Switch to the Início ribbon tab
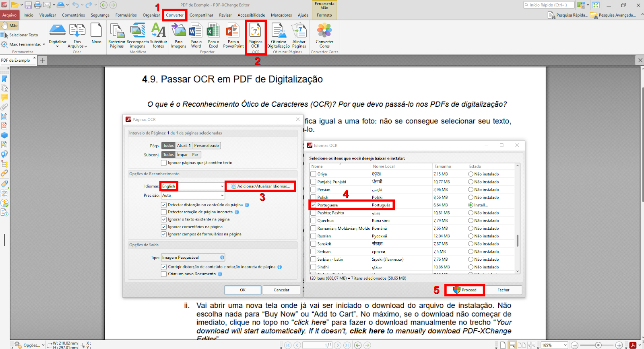This screenshot has height=349, width=644. coord(28,15)
